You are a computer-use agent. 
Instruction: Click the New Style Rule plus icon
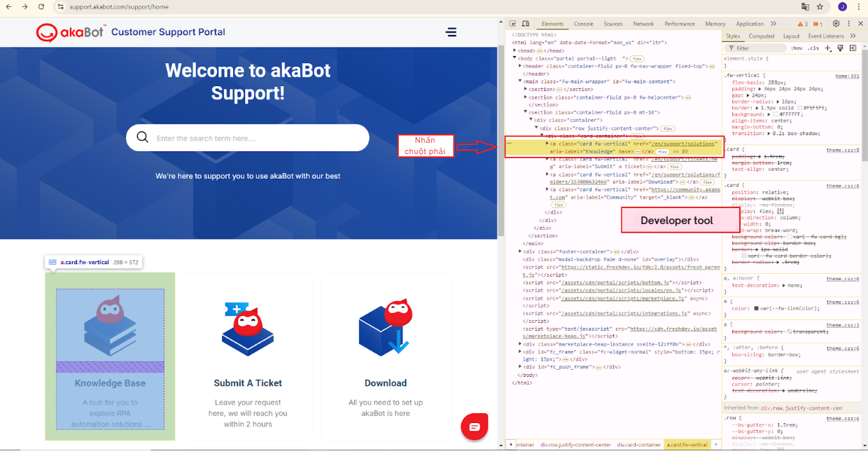tap(828, 48)
